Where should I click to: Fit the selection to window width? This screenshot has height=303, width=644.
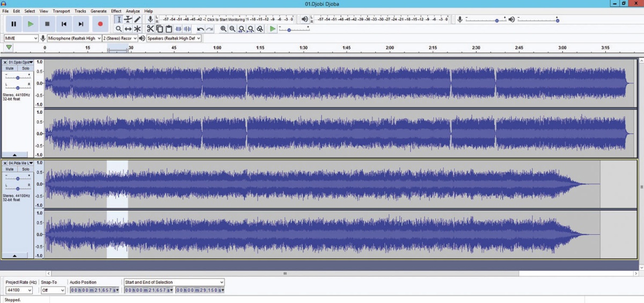tap(241, 28)
